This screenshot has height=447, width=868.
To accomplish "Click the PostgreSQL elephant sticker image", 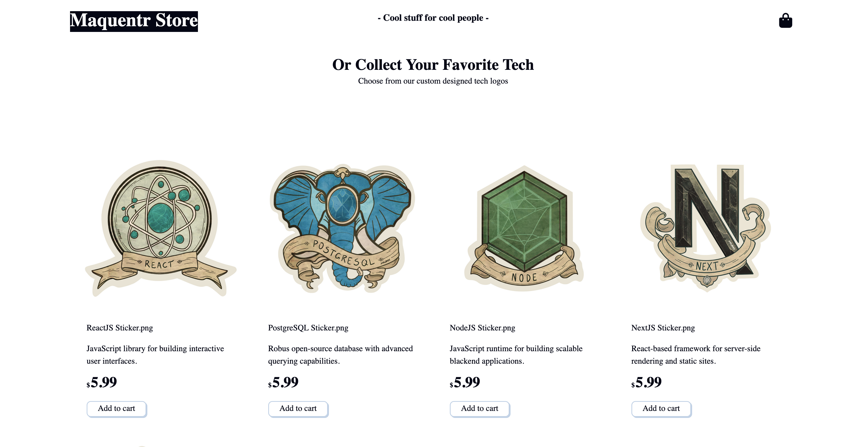I will pos(342,228).
